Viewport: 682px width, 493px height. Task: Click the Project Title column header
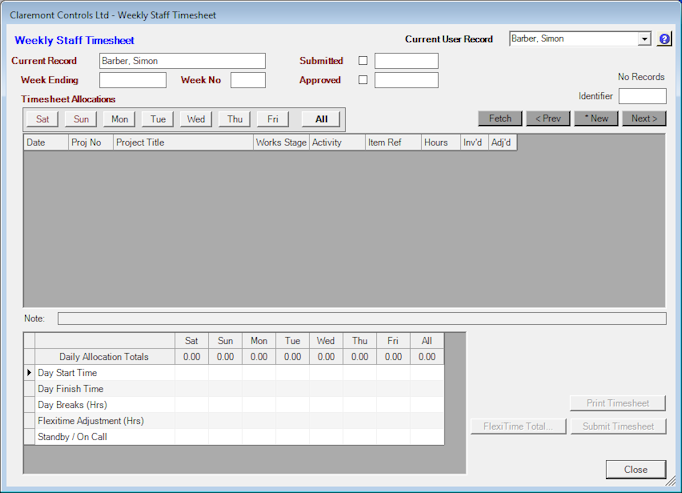click(183, 143)
